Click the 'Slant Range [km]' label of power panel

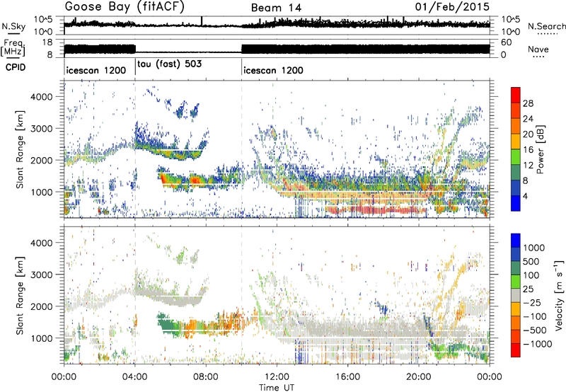tap(20, 149)
